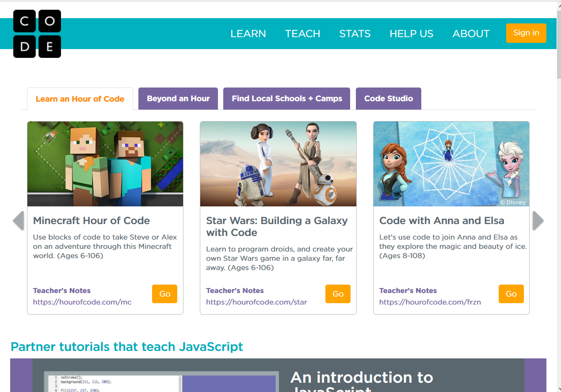561x392 pixels.
Task: Click STATS in the navigation bar
Action: point(355,33)
